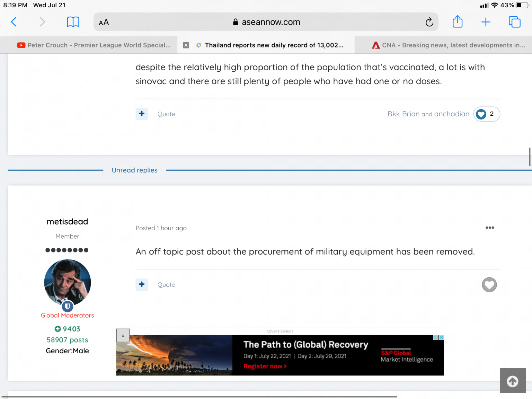Close the Thailand reports tab
Screen dimensions: 532x399
point(186,45)
